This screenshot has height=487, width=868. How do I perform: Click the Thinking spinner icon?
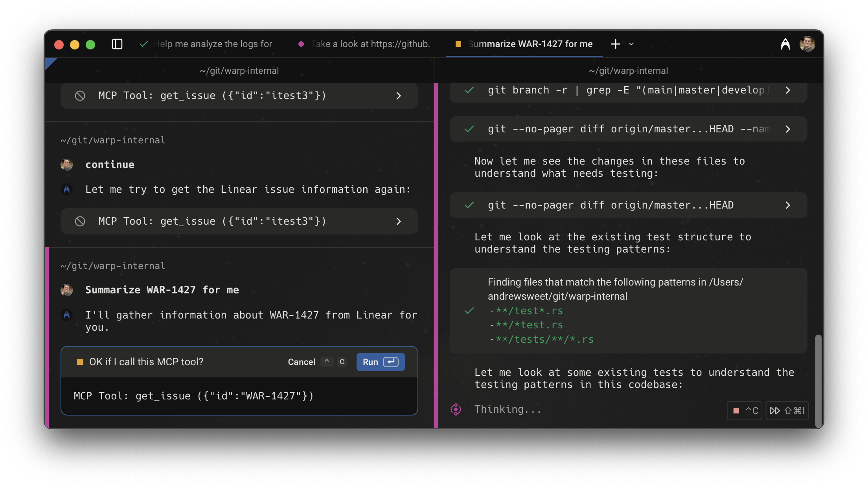[456, 409]
